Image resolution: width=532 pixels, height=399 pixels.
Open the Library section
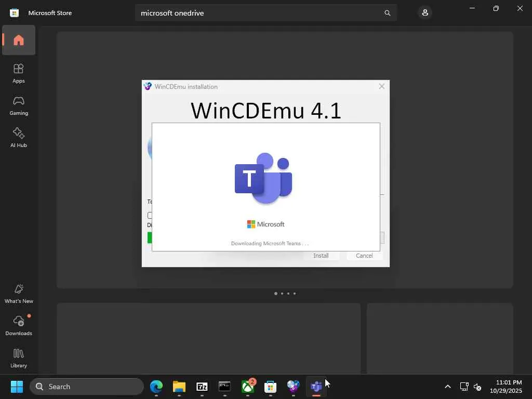coord(19,358)
